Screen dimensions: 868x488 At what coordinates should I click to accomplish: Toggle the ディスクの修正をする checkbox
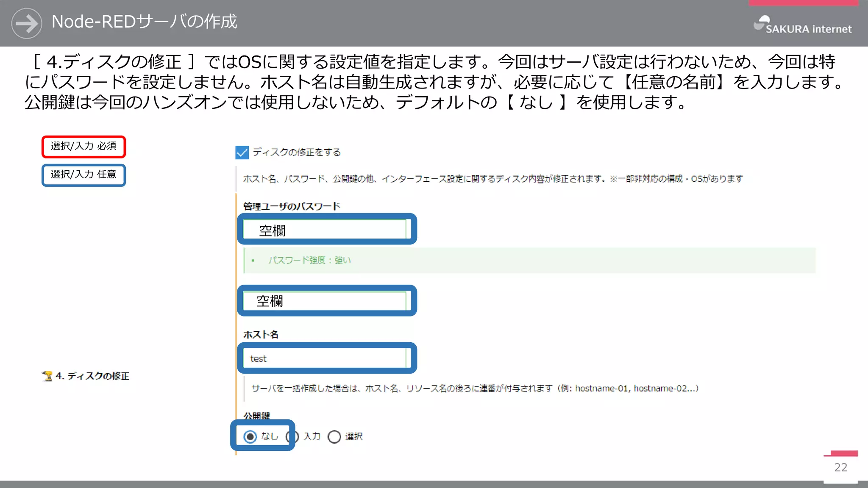click(x=242, y=152)
